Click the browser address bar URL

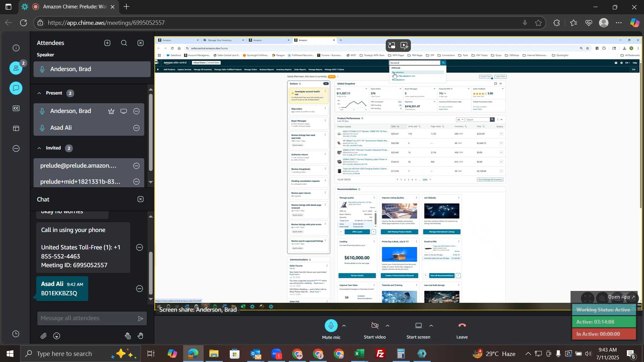pyautogui.click(x=106, y=23)
